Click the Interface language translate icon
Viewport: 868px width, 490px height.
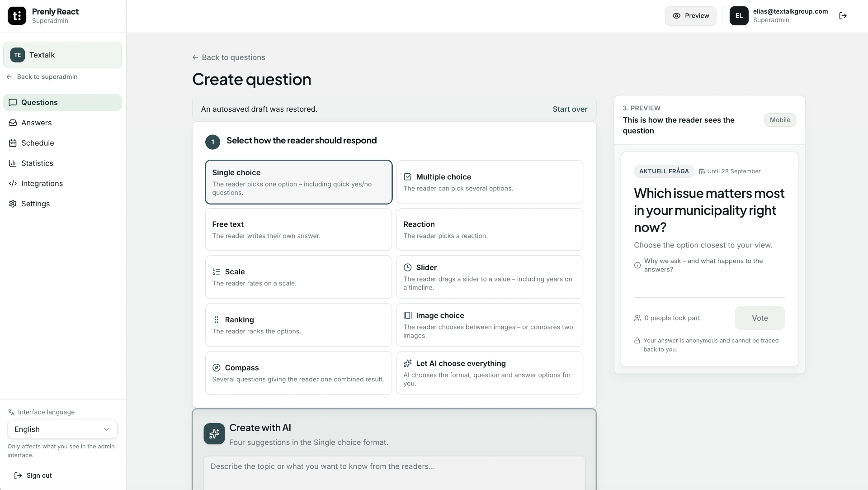tap(11, 412)
